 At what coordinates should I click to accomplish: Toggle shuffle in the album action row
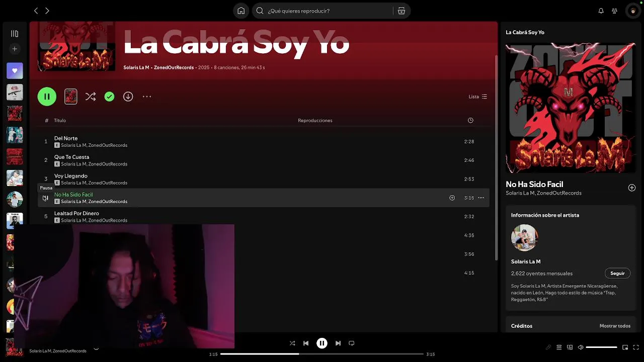click(x=91, y=97)
